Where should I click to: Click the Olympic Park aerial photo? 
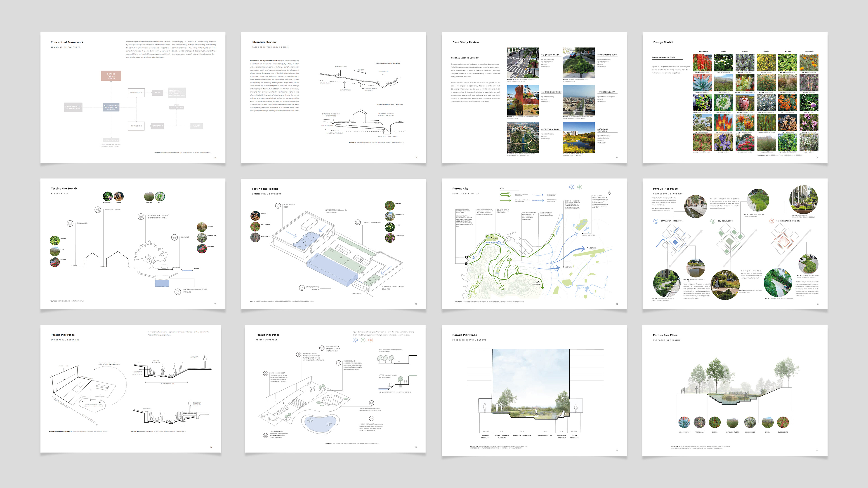(x=523, y=138)
